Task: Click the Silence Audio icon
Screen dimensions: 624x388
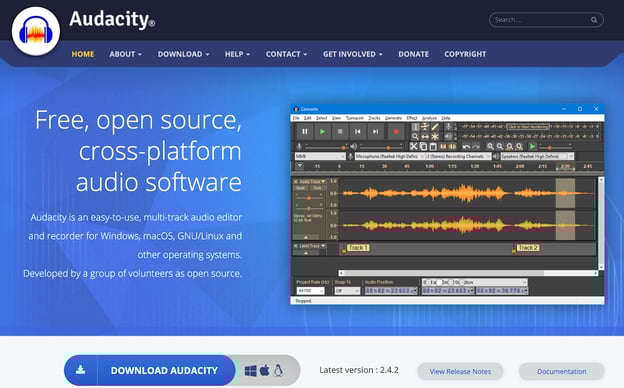Action: tap(452, 146)
